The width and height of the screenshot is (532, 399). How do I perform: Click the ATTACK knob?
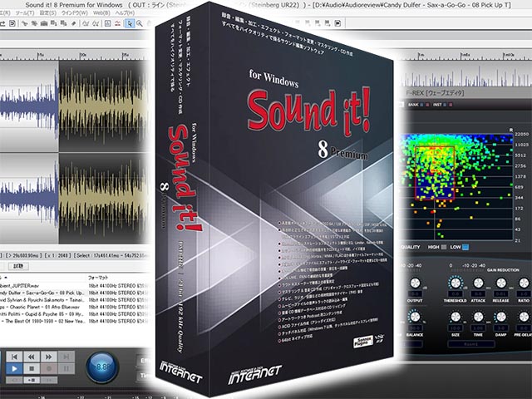point(478,283)
